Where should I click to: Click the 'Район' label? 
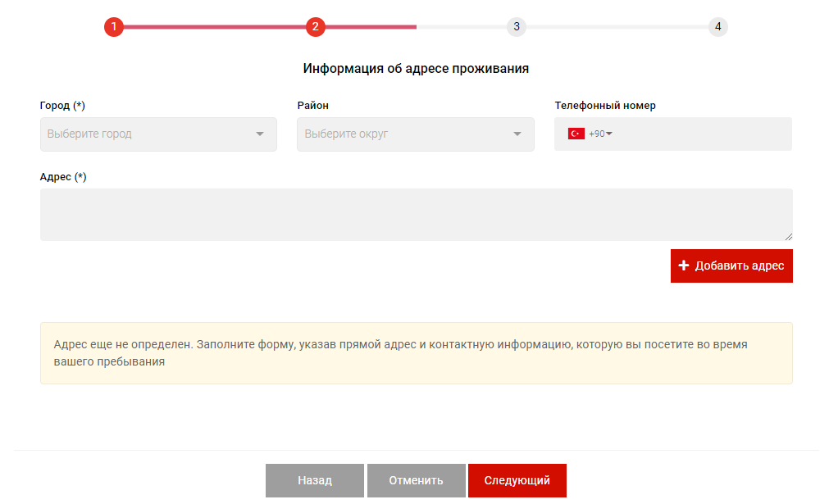click(313, 106)
